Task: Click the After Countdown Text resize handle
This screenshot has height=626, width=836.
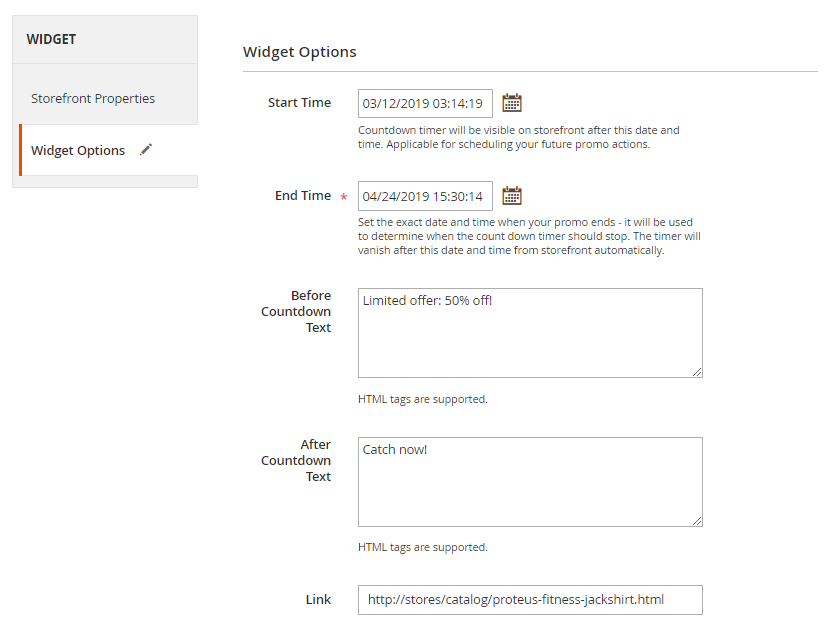Action: click(x=697, y=520)
